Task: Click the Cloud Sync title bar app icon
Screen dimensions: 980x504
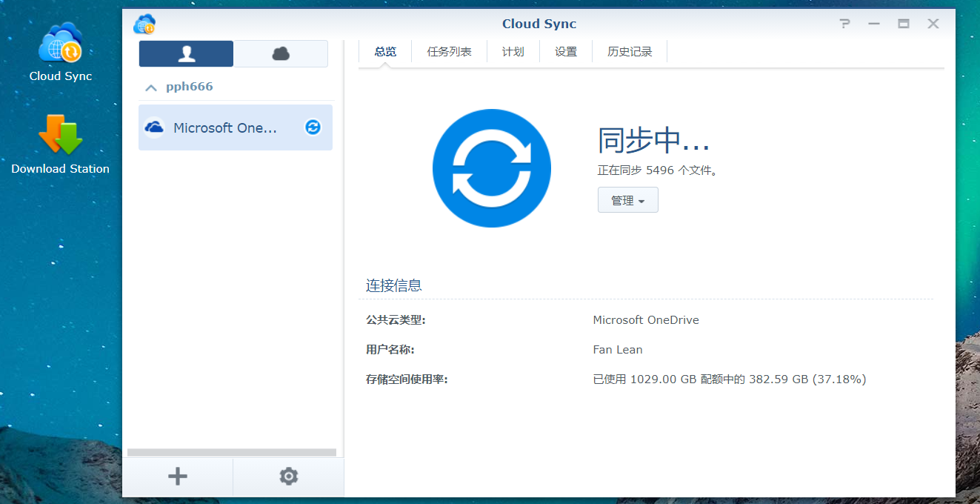Action: pos(144,24)
